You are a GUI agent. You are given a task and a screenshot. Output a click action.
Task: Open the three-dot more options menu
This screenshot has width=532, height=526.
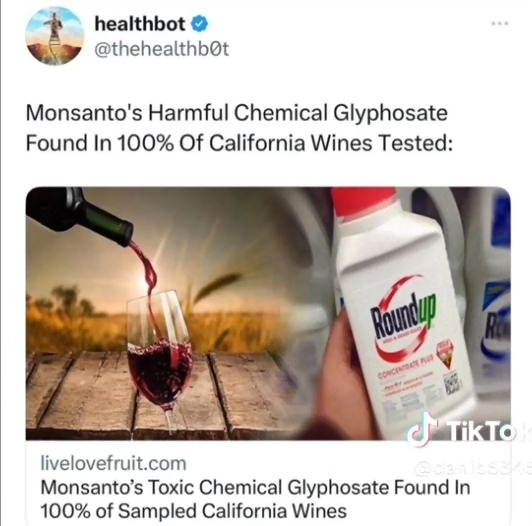[x=500, y=23]
